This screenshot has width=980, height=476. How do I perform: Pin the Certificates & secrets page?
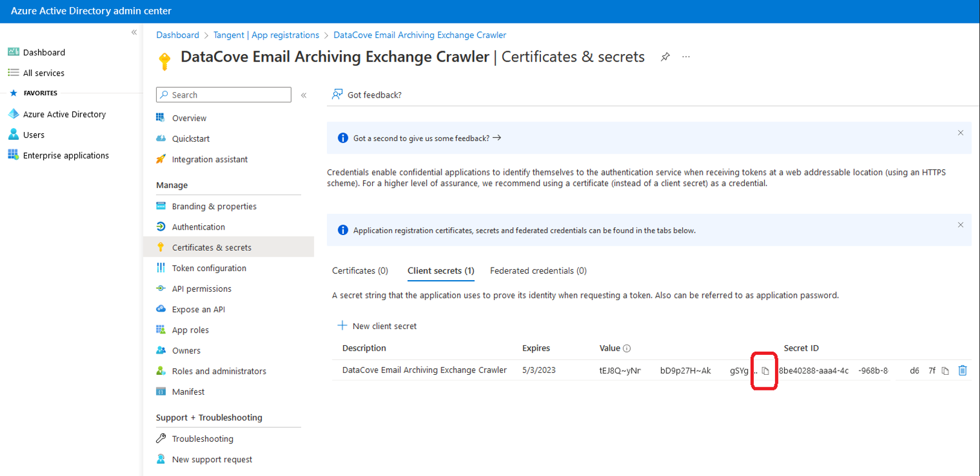(665, 57)
